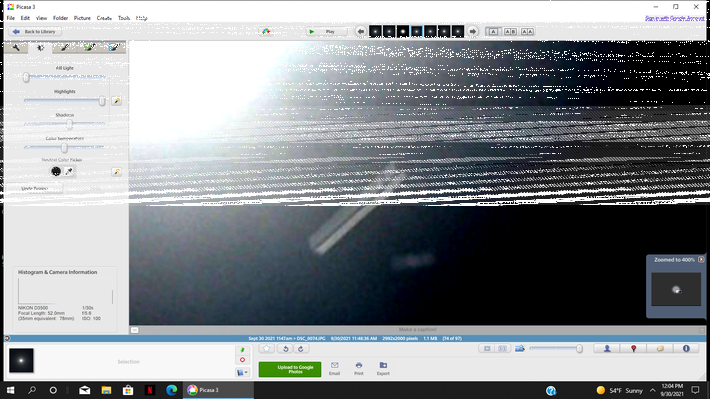Screen dimensions: 710x399
Task: Open the brush effects tab
Action: [x=65, y=47]
